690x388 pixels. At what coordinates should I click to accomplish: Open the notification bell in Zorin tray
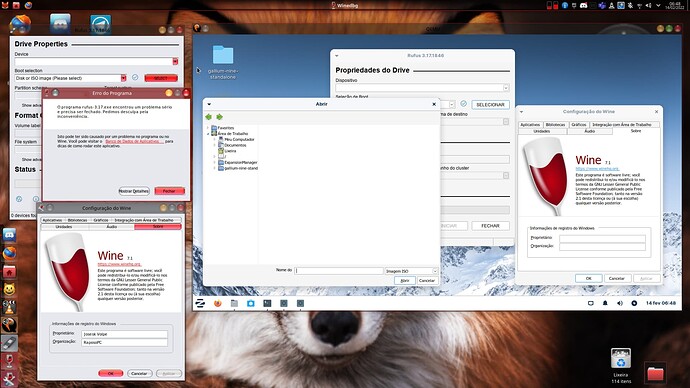605,303
